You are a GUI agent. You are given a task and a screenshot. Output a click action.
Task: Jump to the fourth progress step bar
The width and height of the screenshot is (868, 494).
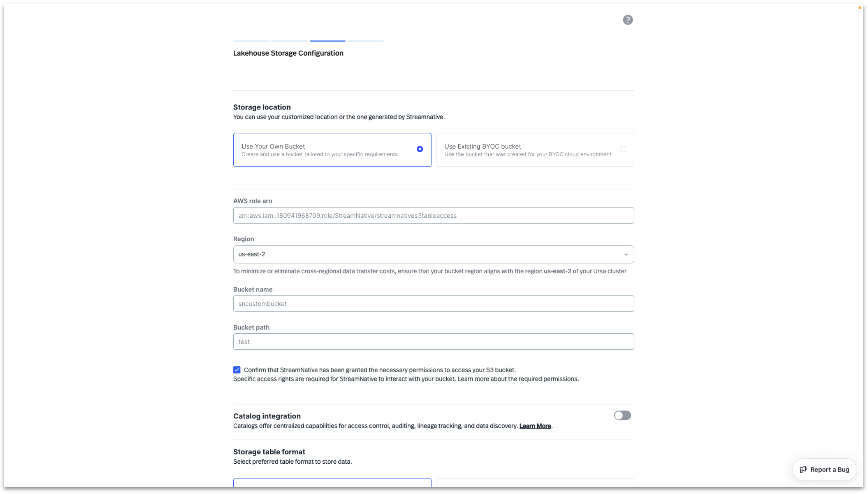(365, 41)
